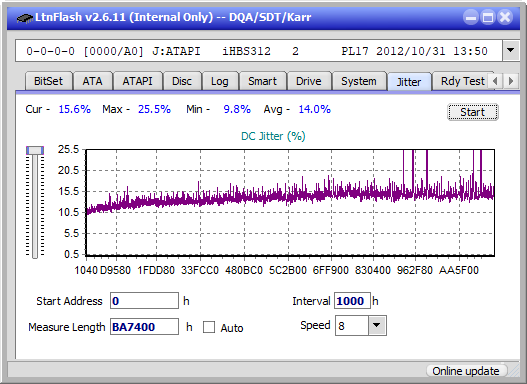Click the window resize grip
This screenshot has height=384, width=527.
tap(513, 371)
